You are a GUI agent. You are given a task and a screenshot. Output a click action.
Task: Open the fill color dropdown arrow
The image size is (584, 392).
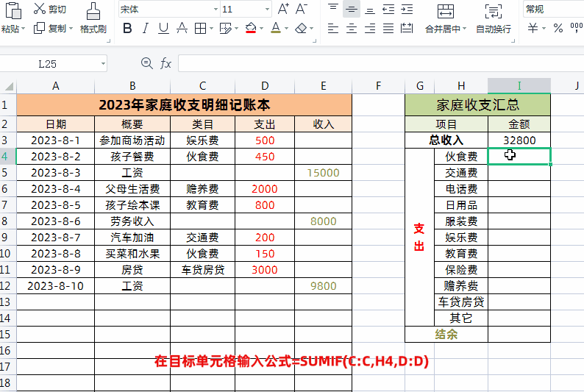point(261,28)
